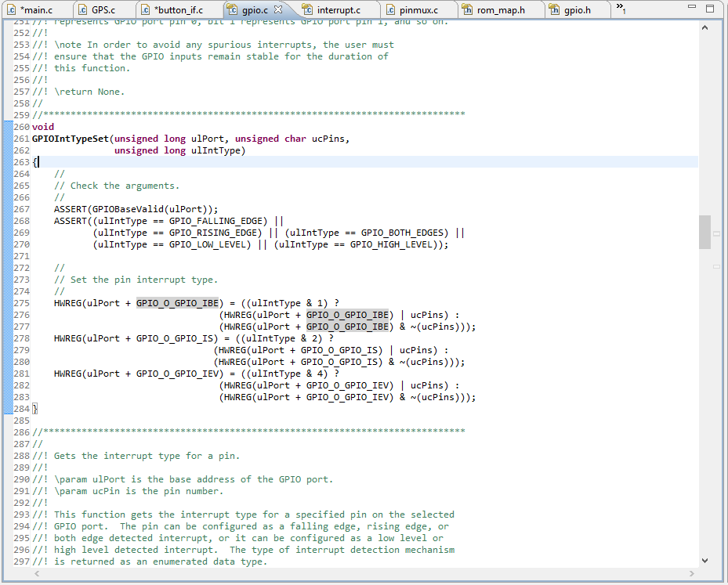Click the vertical scrollbar thumb
The image size is (728, 585).
[x=704, y=232]
